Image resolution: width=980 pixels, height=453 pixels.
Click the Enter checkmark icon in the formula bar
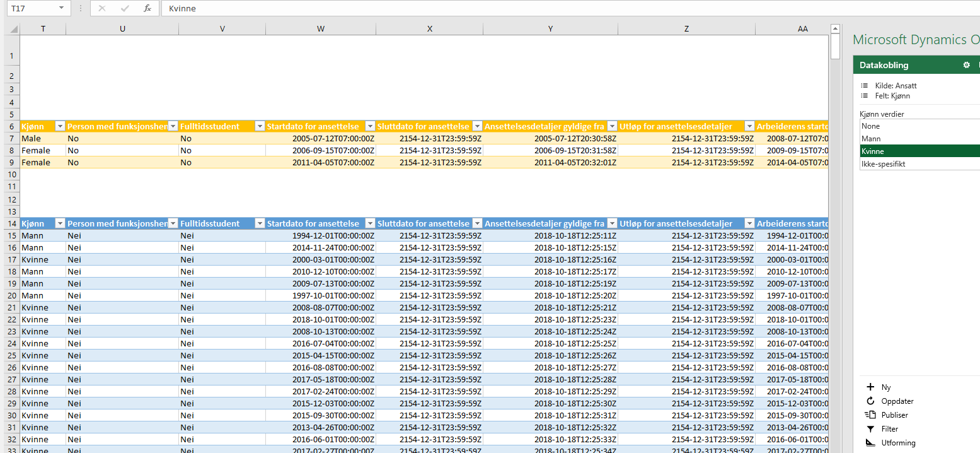tap(124, 8)
